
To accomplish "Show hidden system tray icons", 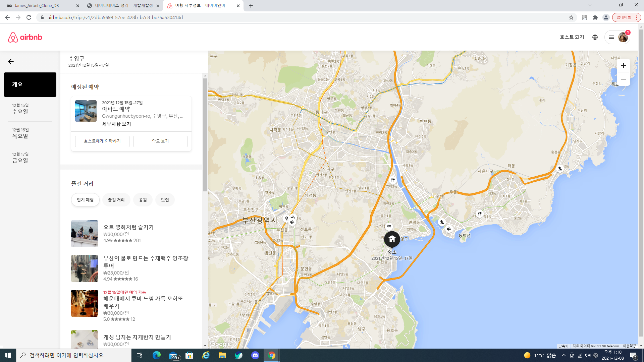I will coord(563,355).
